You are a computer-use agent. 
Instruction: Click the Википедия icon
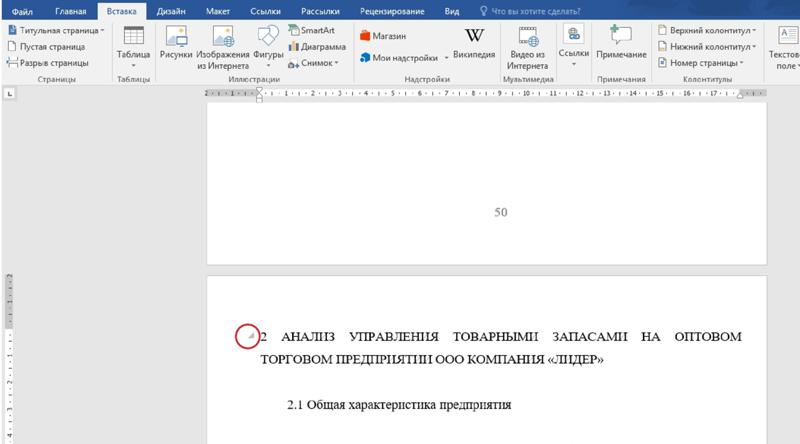[474, 43]
